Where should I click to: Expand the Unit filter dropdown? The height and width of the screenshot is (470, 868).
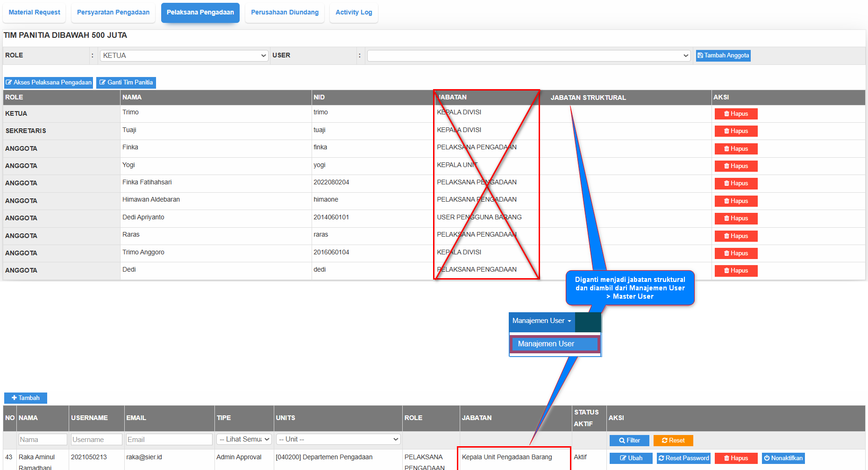[338, 440]
